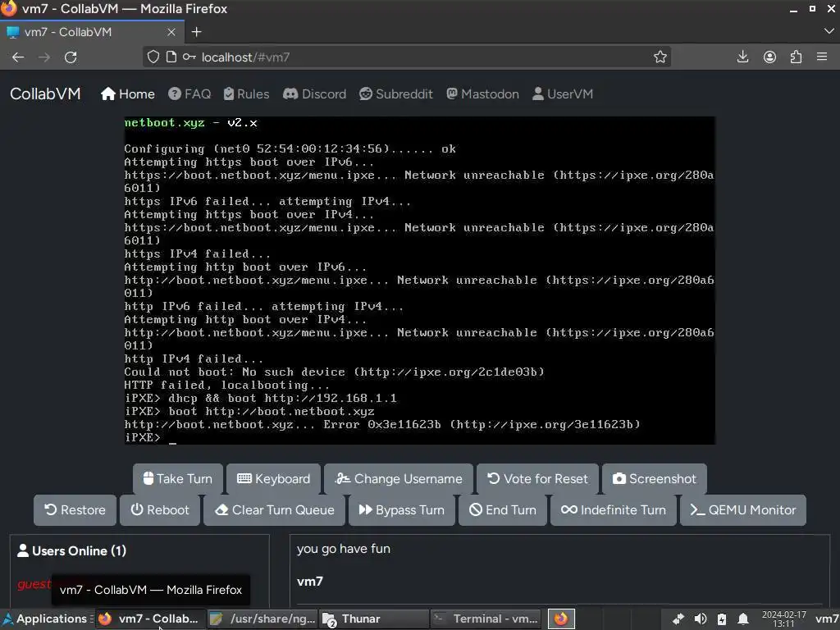Click the shield tracking protection icon
This screenshot has height=630, width=840.
click(x=153, y=57)
